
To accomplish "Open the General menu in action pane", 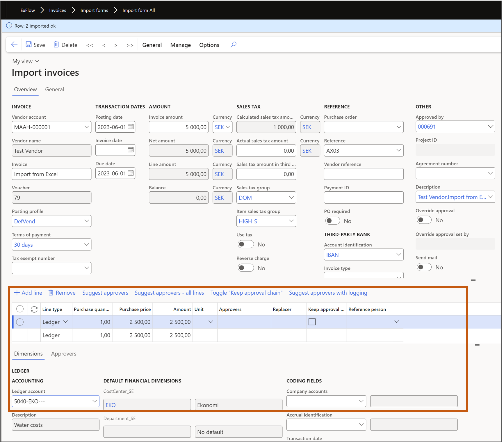I will pyautogui.click(x=152, y=45).
